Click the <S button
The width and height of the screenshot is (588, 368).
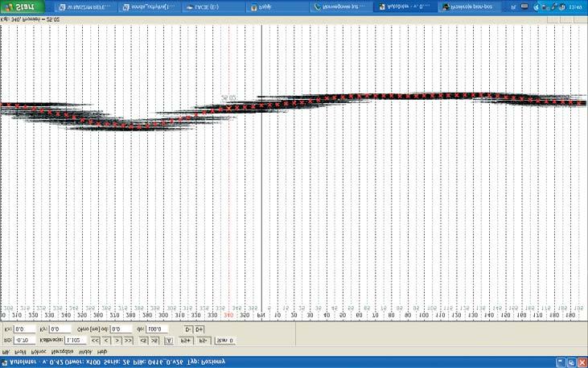click(144, 341)
